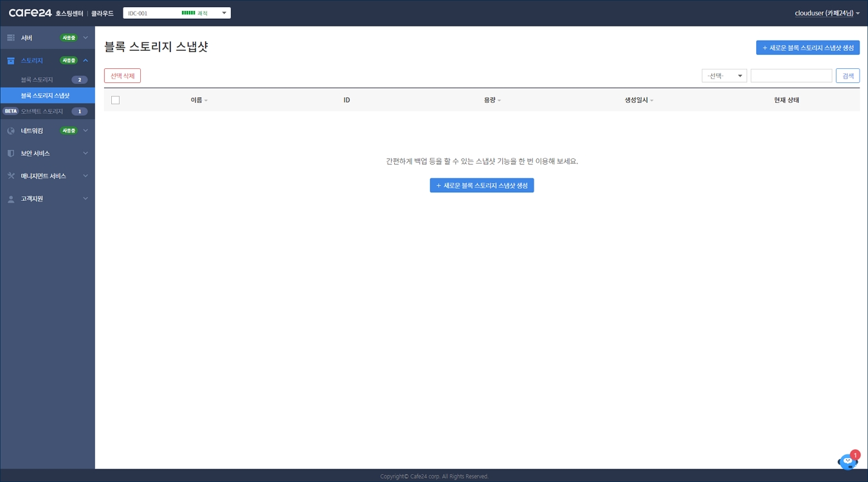868x482 pixels.
Task: Click the storage box icon in sidebar
Action: 11,60
